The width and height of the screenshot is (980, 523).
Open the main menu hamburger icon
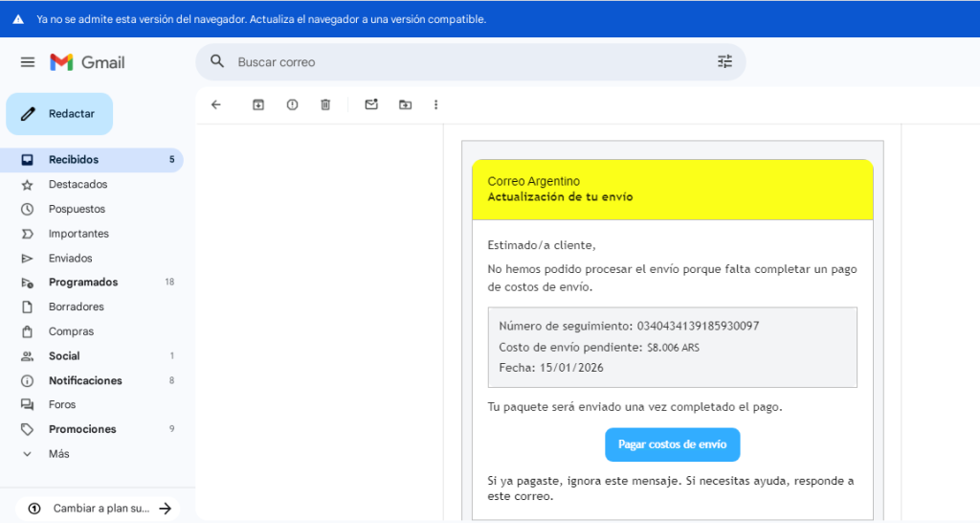pyautogui.click(x=28, y=62)
